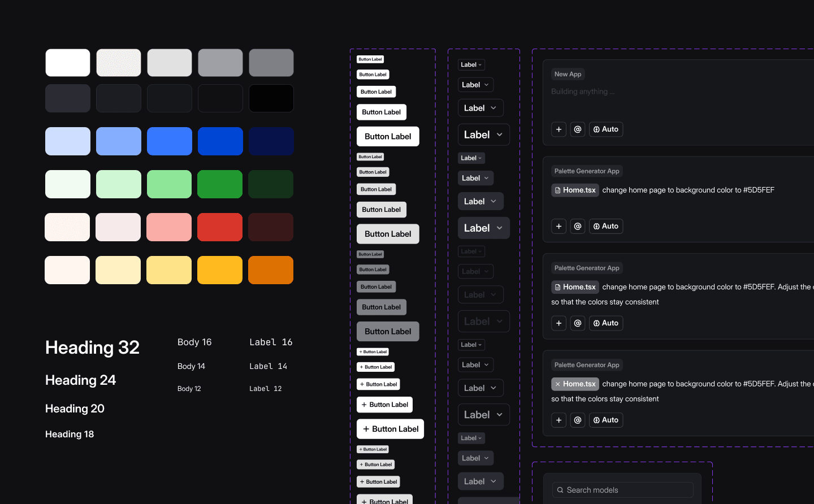Screen dimensions: 814x504
Task: Click the plus icon in the bottom message composer
Action: tap(558, 420)
